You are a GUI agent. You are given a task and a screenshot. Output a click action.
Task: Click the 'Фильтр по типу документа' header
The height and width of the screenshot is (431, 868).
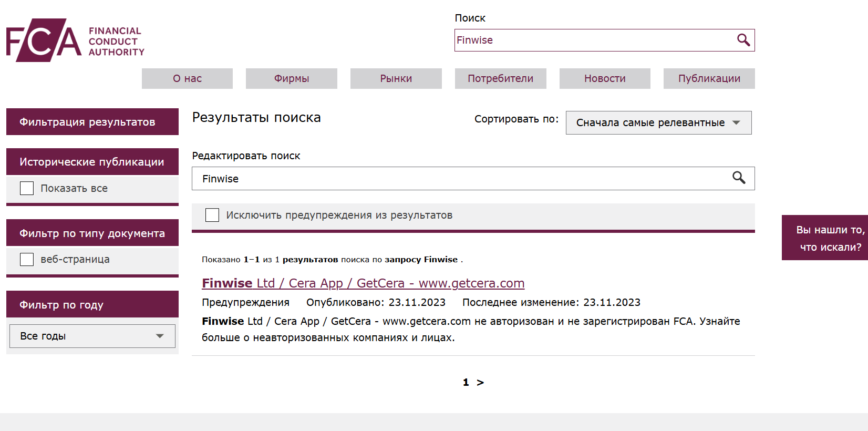point(92,233)
